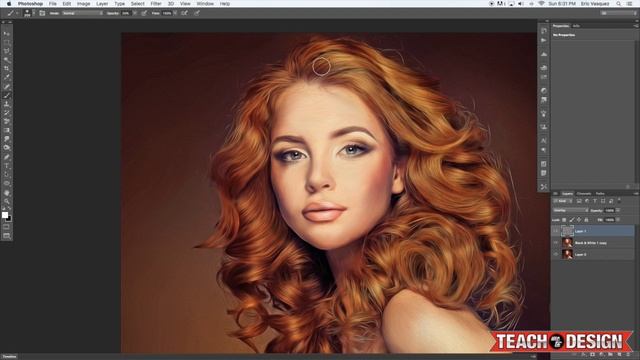The image size is (640, 360).
Task: Select the Quick Selection tool
Action: (7, 60)
